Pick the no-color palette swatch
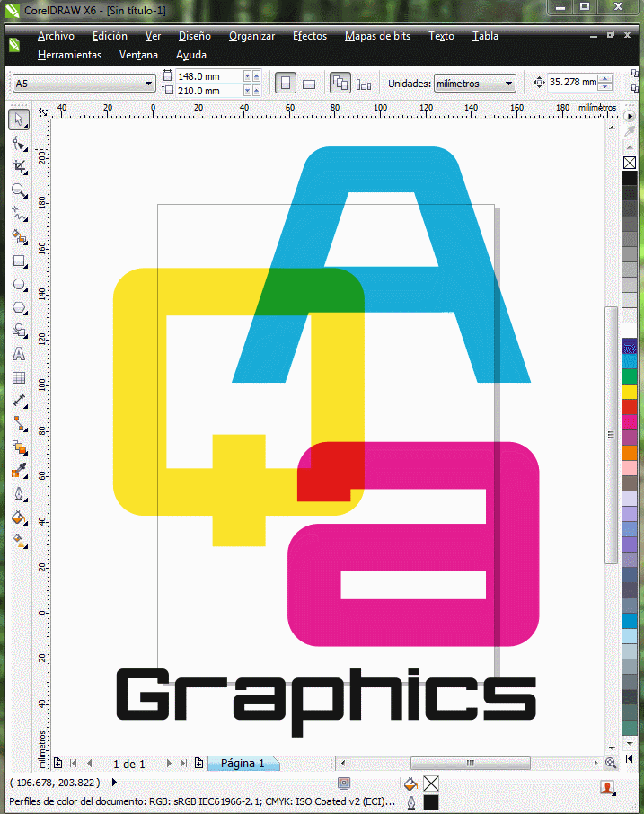The image size is (644, 814). tap(630, 163)
